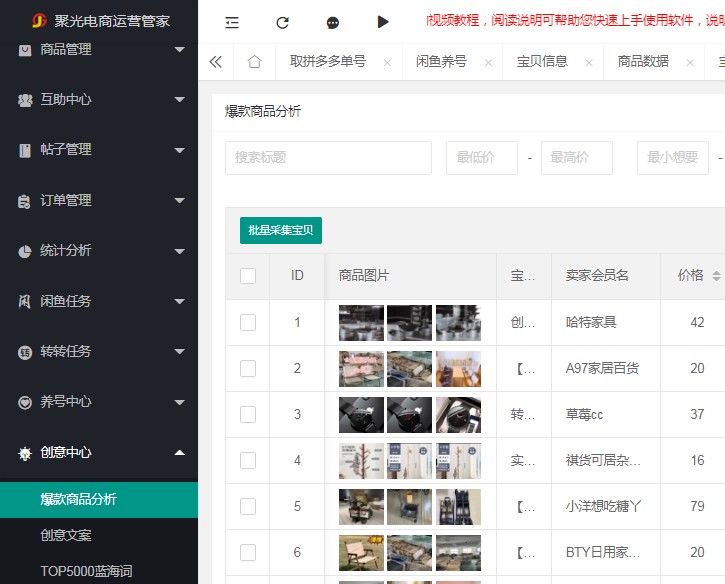The height and width of the screenshot is (584, 725).
Task: Click seller name 小洋想吃糖丫
Action: [603, 506]
